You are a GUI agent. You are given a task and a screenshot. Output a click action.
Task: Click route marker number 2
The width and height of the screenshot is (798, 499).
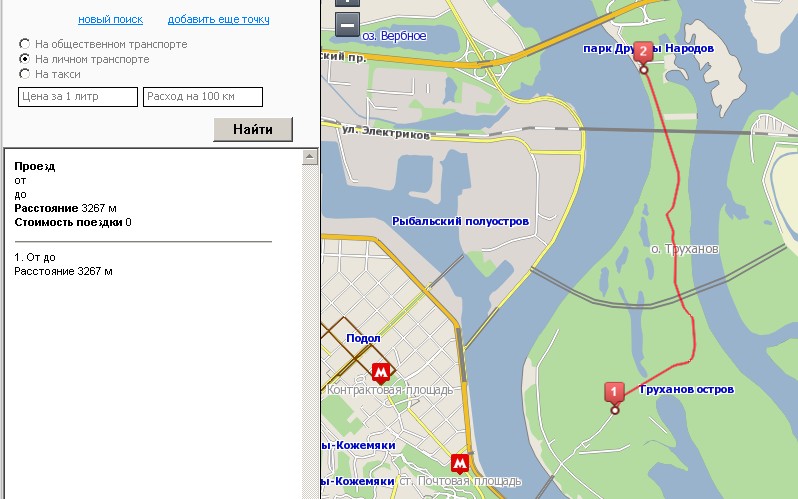(643, 52)
